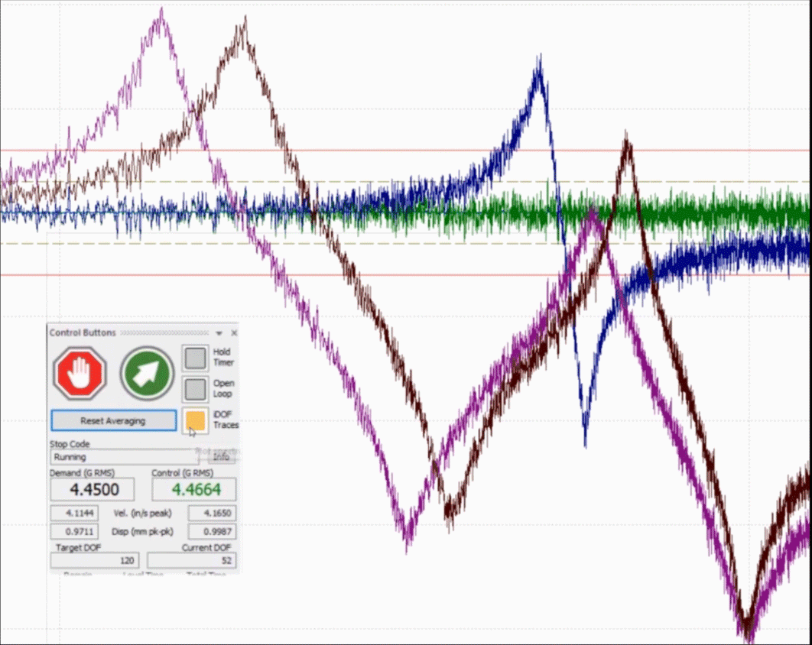The height and width of the screenshot is (645, 812).
Task: Close the Control Buttons panel
Action: tap(233, 333)
